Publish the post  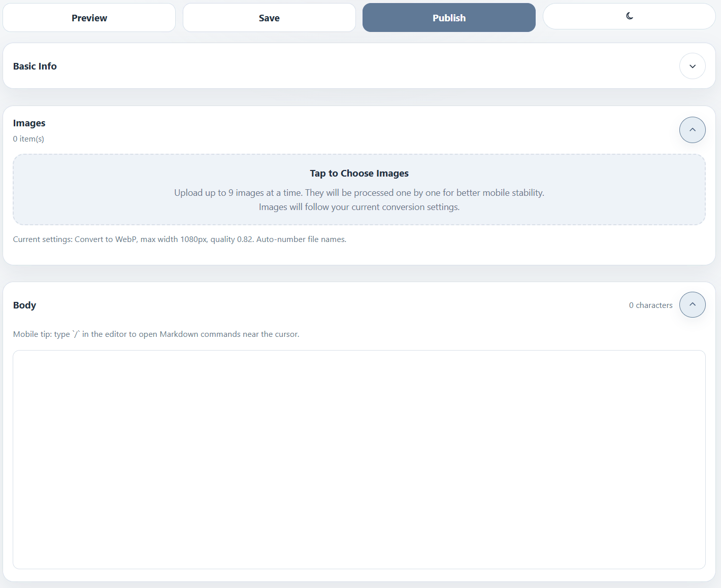tap(449, 18)
